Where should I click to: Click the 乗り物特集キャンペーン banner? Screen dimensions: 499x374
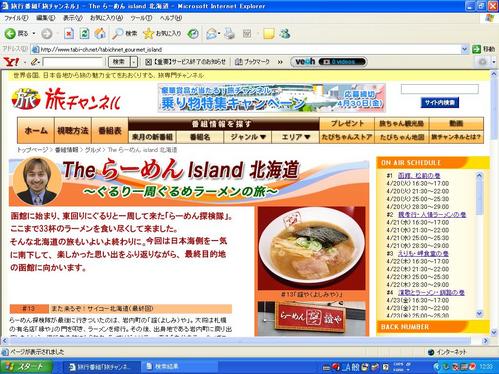coord(272,98)
